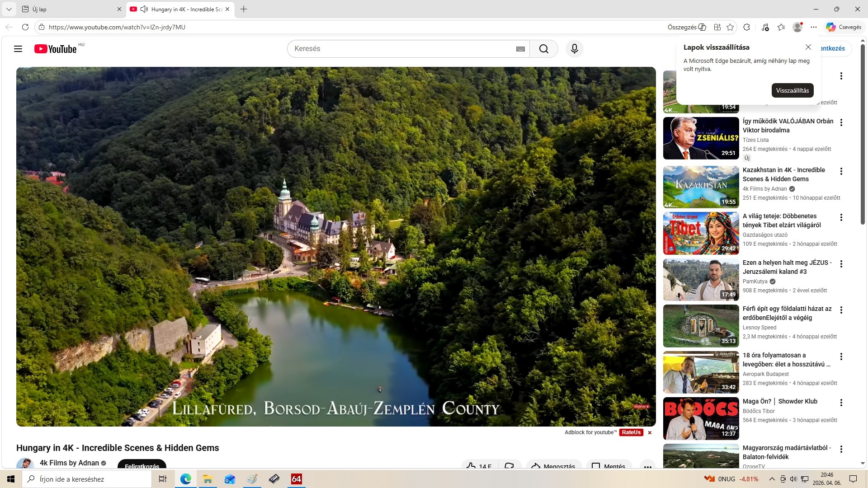Open tab actions dropdown chevron

9,9
